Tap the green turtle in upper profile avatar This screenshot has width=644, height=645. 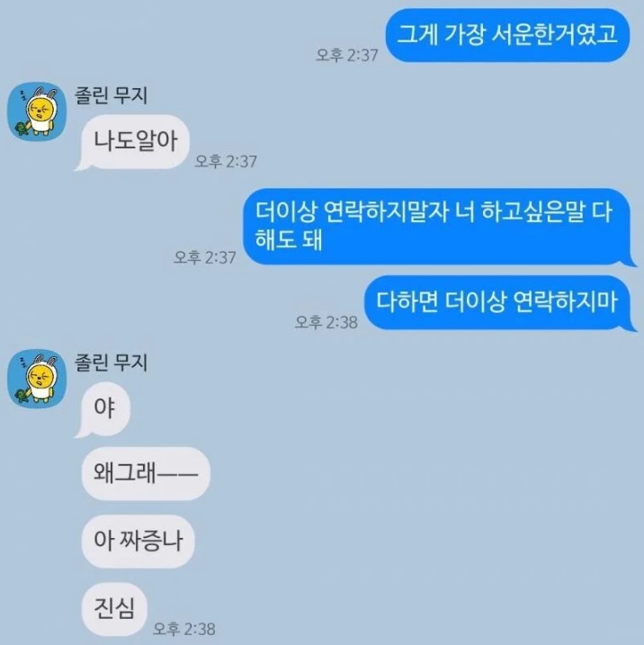click(22, 129)
